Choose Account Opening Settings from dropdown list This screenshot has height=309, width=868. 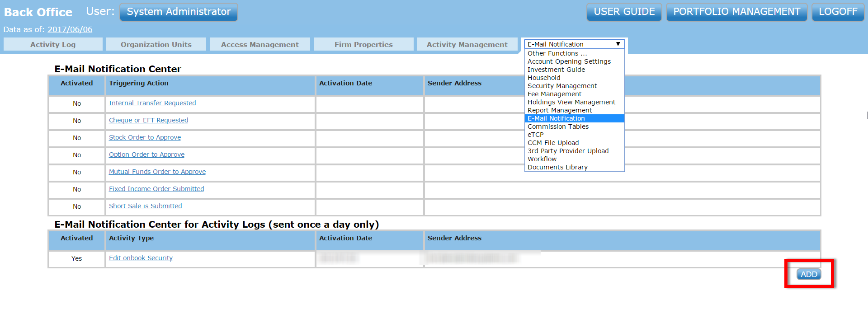(x=569, y=61)
